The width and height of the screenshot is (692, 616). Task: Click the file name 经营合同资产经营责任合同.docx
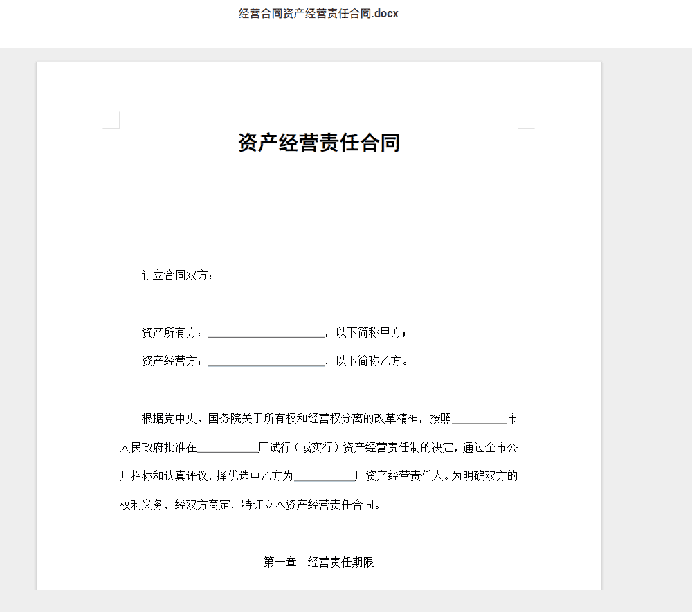[x=318, y=14]
